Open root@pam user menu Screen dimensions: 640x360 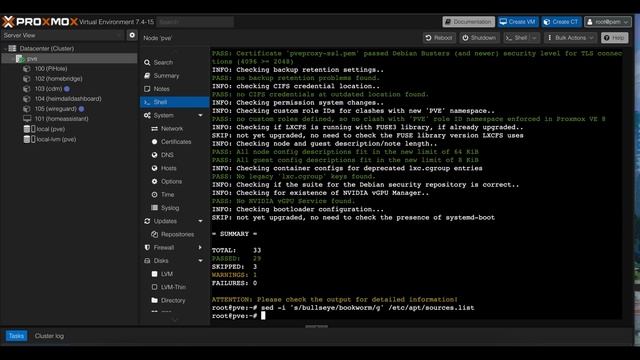coord(608,22)
